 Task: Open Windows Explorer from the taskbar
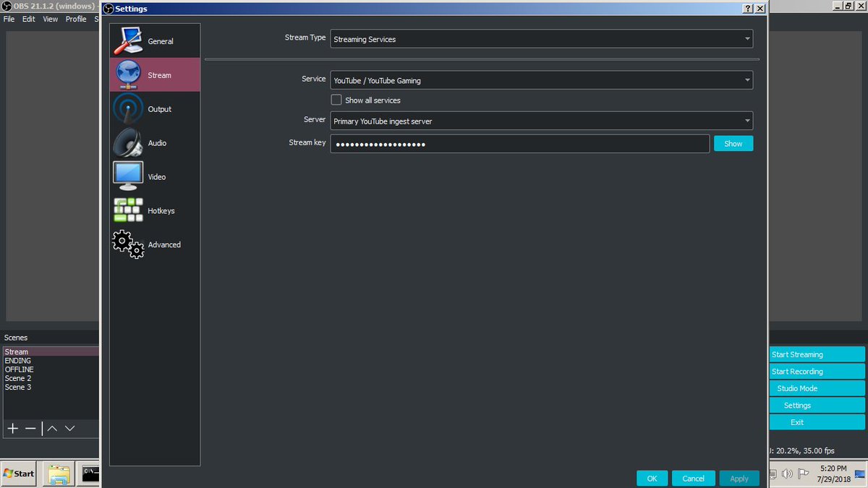point(59,474)
